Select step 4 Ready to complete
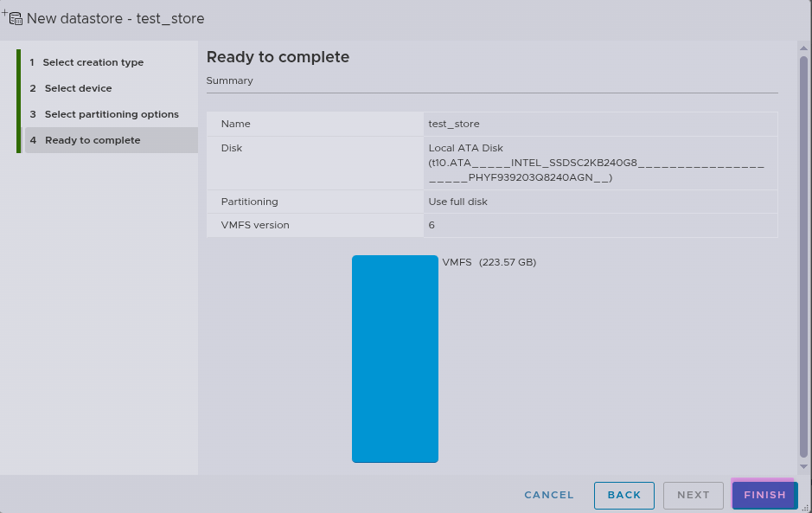This screenshot has width=812, height=513. click(92, 140)
